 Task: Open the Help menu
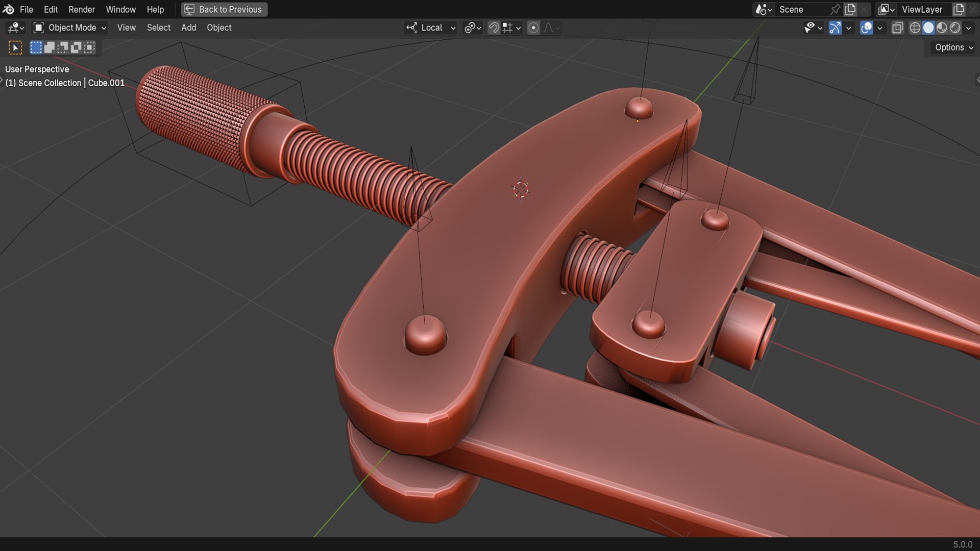tap(155, 9)
